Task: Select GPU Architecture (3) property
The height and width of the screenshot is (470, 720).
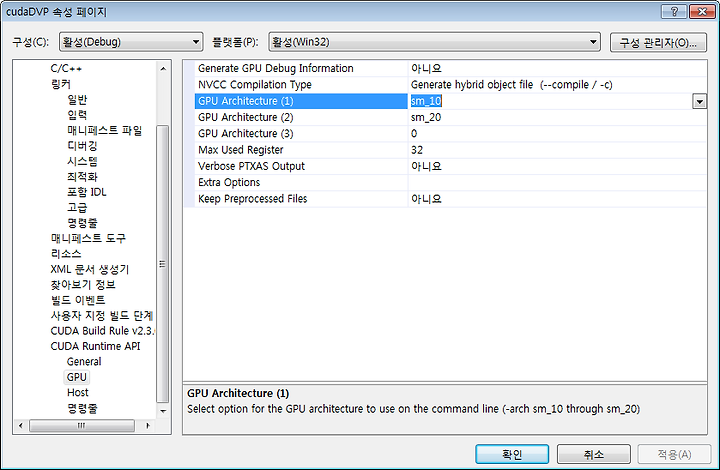Action: 301,134
